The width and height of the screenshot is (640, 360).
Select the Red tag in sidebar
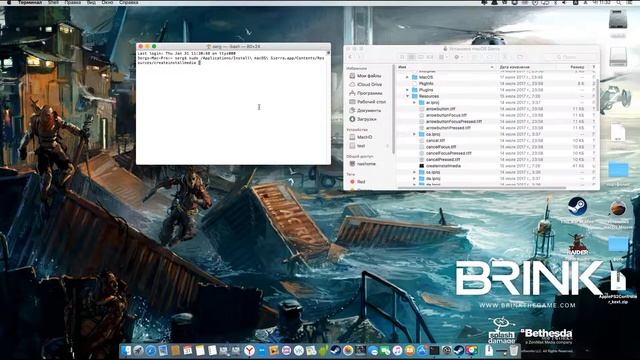(358, 182)
